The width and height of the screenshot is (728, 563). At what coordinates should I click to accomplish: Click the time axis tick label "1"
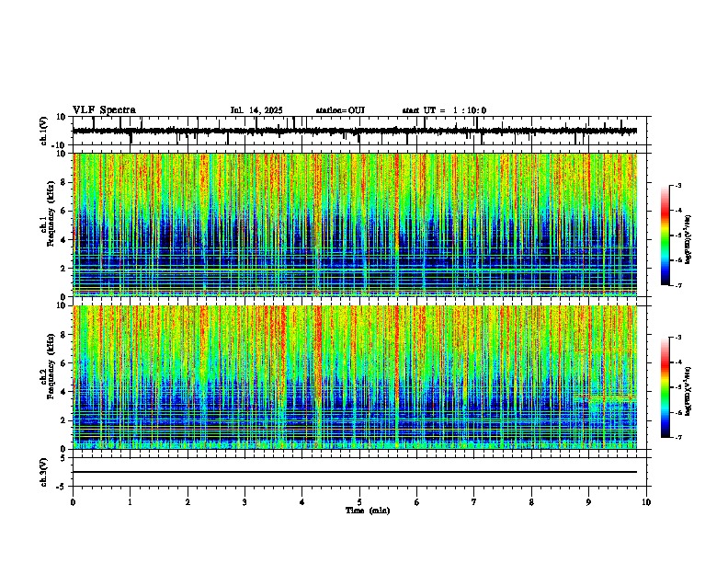tap(130, 502)
